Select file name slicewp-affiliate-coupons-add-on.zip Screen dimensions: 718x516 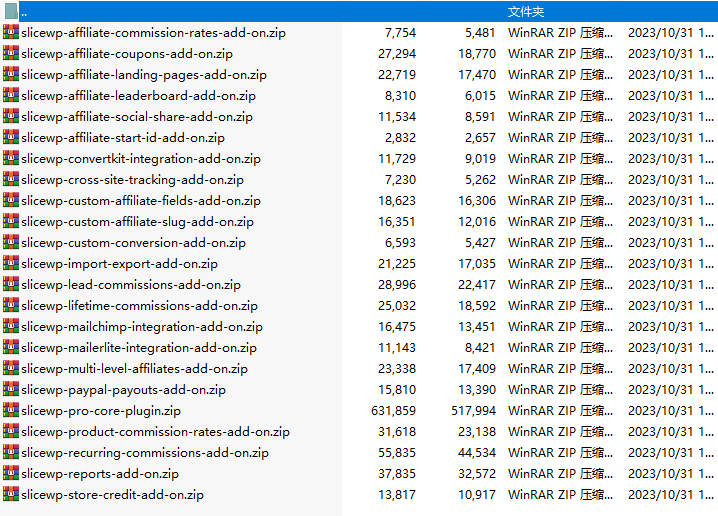(x=127, y=54)
